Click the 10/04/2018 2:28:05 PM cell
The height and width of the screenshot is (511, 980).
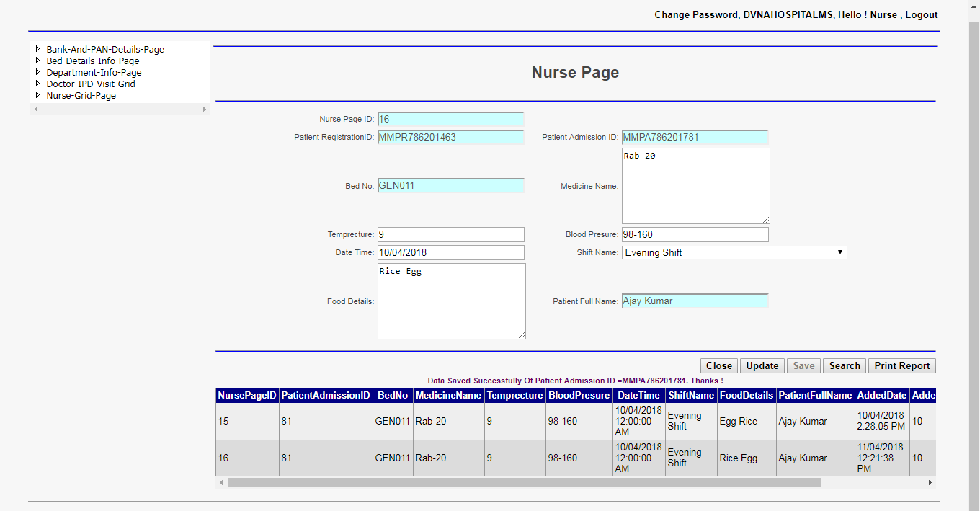882,421
